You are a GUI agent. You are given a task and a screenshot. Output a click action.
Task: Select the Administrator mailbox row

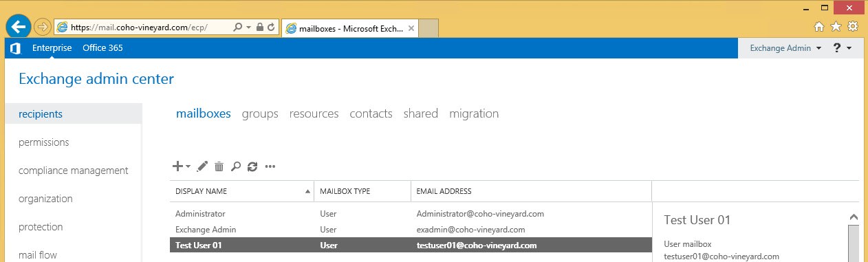pos(411,214)
